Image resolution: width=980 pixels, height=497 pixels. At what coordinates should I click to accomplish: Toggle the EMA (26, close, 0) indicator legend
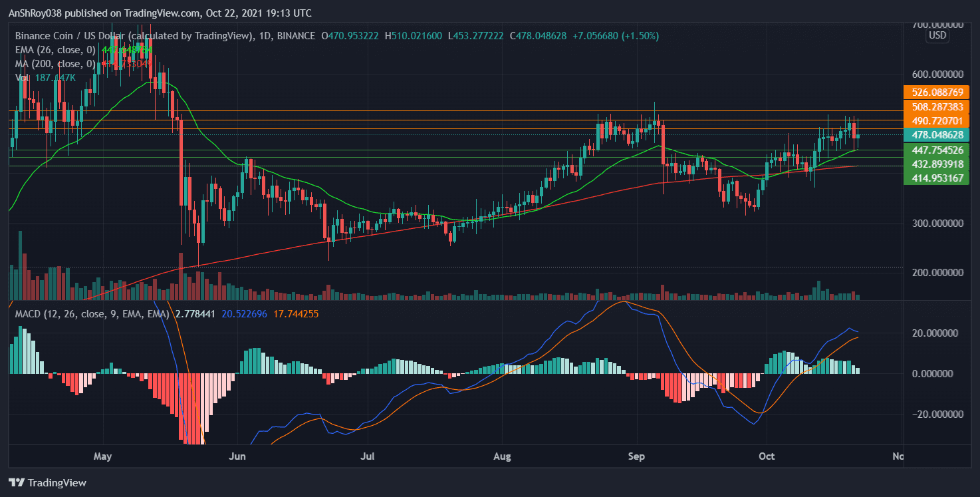coord(55,49)
